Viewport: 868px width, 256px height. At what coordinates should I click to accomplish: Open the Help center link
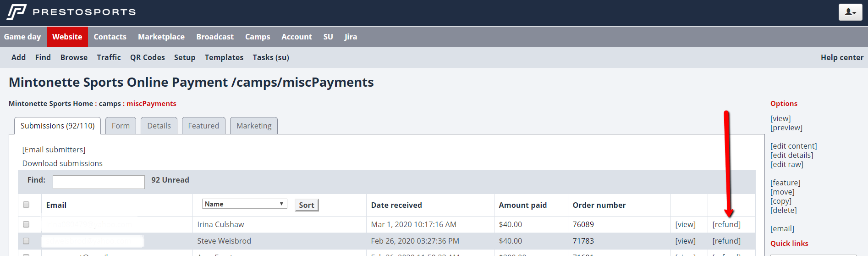[x=842, y=57]
